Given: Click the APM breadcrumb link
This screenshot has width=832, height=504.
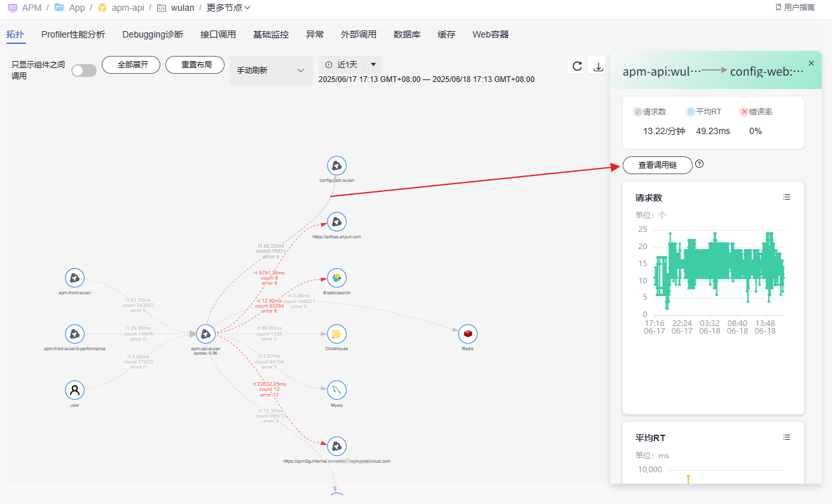Looking at the screenshot, I should 32,8.
